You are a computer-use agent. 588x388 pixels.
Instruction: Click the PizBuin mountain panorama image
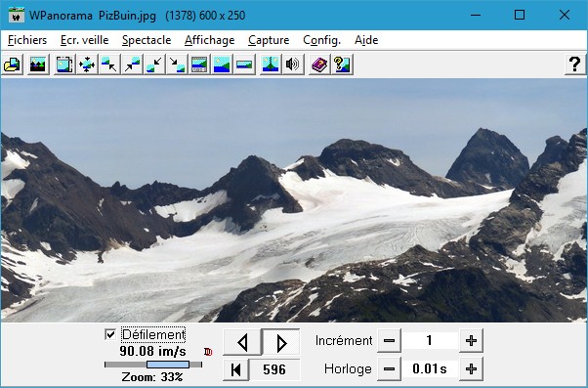tap(294, 200)
